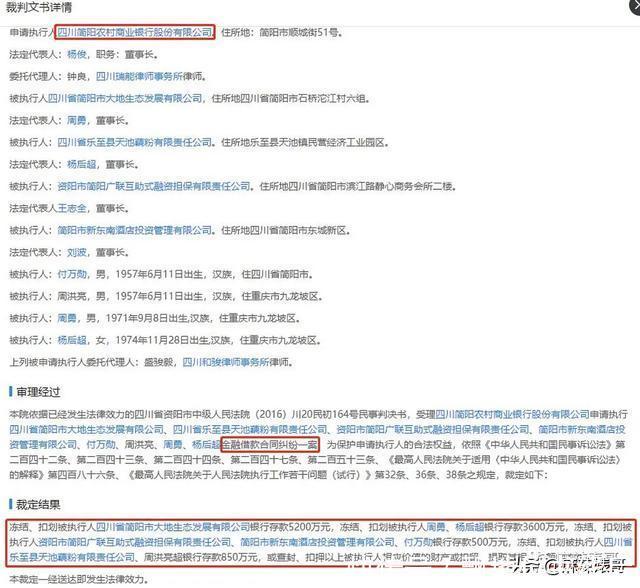The height and width of the screenshot is (588, 640).
Task: Click 付万勋 link in 审理经过 paragraph
Action: point(101,444)
